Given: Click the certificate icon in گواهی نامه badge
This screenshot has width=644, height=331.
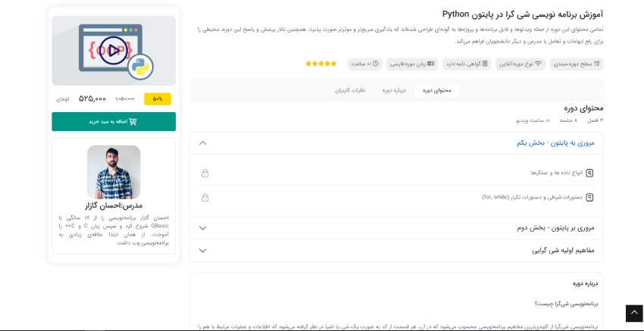Looking at the screenshot, I should point(485,64).
